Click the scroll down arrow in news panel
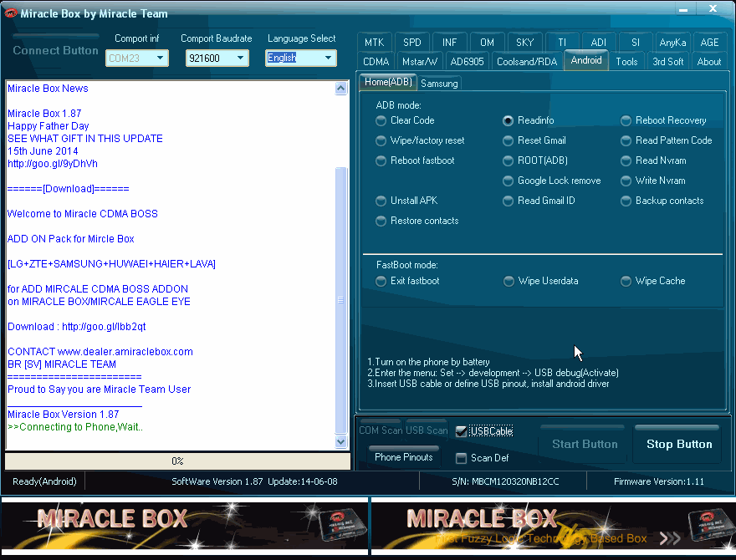Viewport: 736px width, 560px height. [x=340, y=441]
